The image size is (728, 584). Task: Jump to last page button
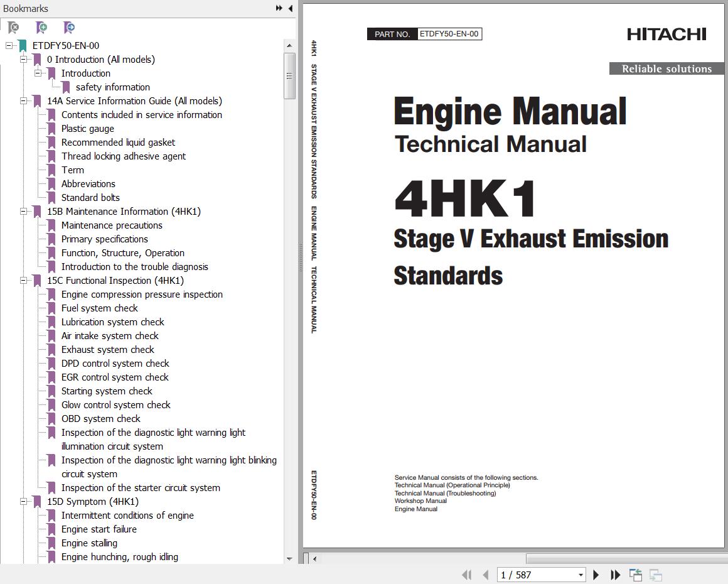coord(615,575)
